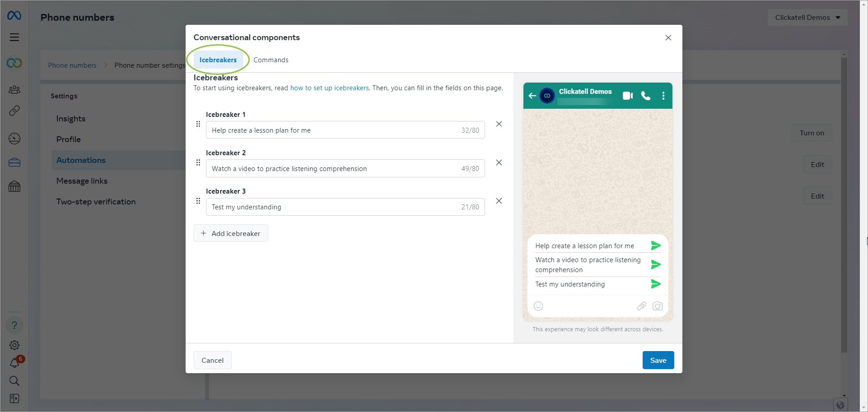Click the paperclip attachment icon in preview
This screenshot has width=868, height=412.
coord(641,306)
